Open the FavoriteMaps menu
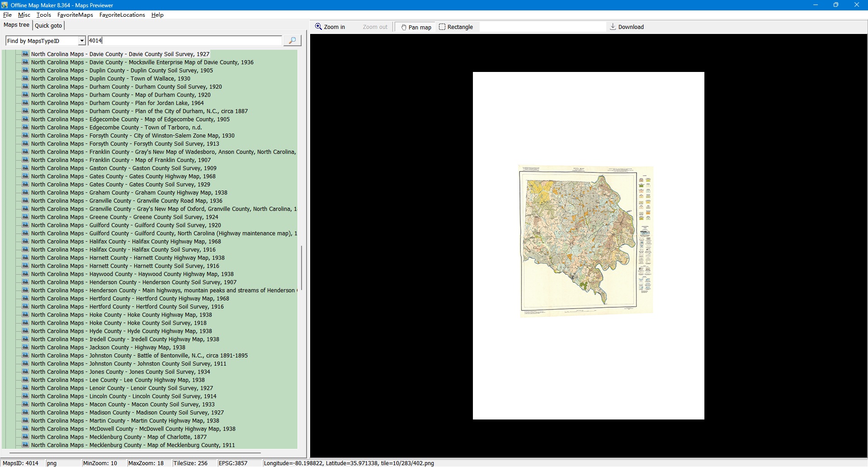This screenshot has height=467, width=868. pyautogui.click(x=75, y=15)
